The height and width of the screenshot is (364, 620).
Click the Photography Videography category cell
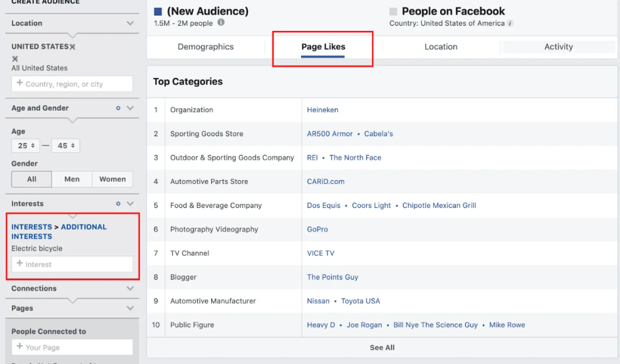tap(234, 230)
